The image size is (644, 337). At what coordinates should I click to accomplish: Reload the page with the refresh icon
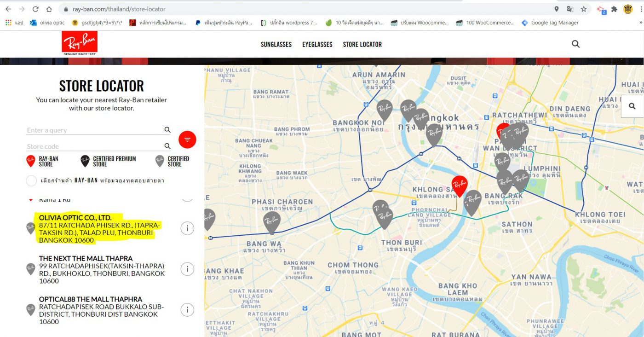click(35, 9)
